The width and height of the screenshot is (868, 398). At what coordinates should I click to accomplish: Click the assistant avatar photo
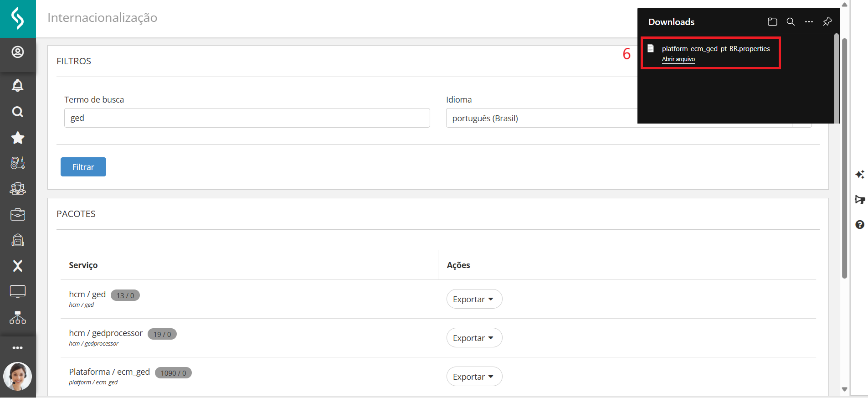pyautogui.click(x=18, y=376)
